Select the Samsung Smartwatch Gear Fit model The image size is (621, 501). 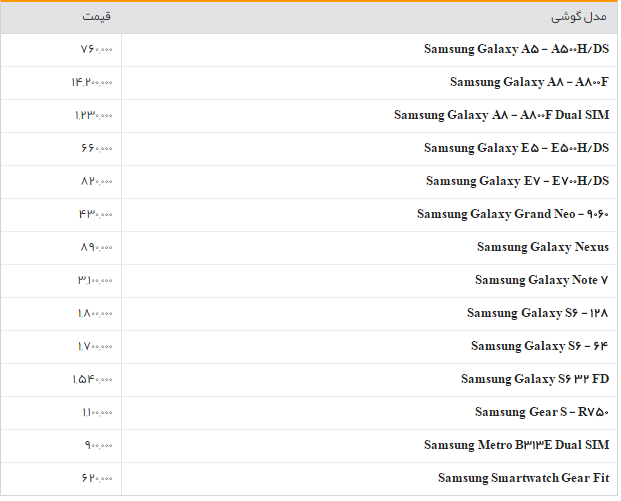(x=524, y=478)
